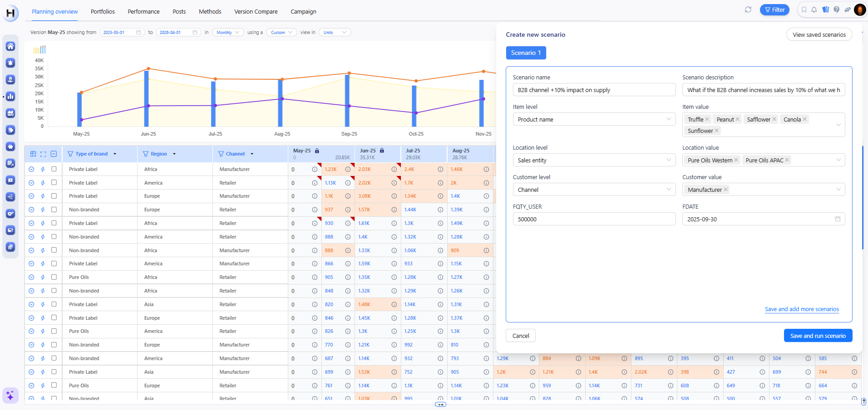This screenshot has width=868, height=410.
Task: Open the notifications bell in top bar
Action: tap(814, 10)
